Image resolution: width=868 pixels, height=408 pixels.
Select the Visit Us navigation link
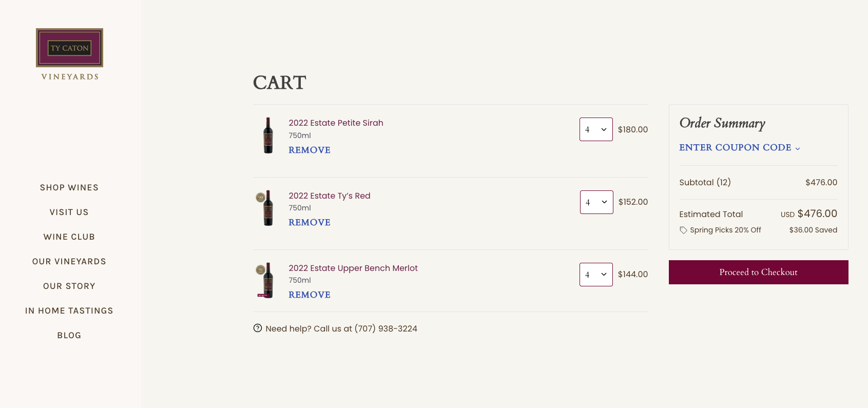(x=69, y=212)
